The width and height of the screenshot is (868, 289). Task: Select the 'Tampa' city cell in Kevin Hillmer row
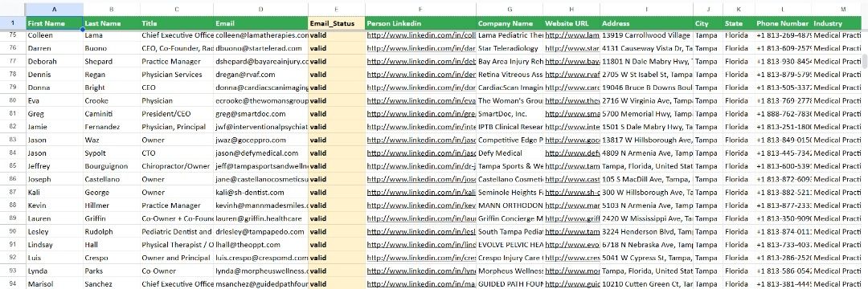point(707,206)
